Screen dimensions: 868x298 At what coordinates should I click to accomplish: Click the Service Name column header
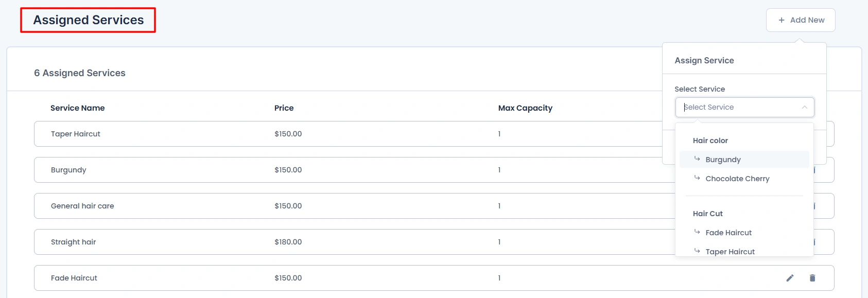tap(78, 108)
